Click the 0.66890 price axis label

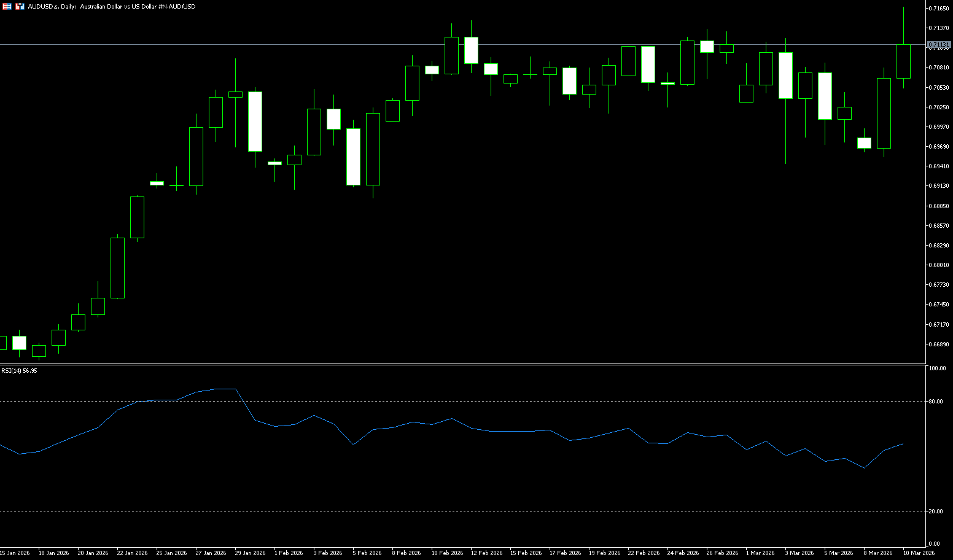[x=939, y=344]
